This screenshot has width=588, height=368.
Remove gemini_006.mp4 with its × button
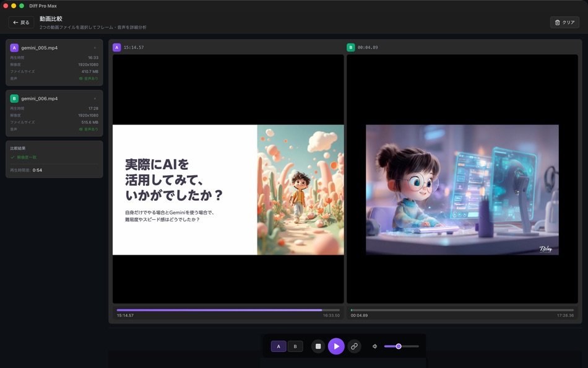tap(96, 98)
